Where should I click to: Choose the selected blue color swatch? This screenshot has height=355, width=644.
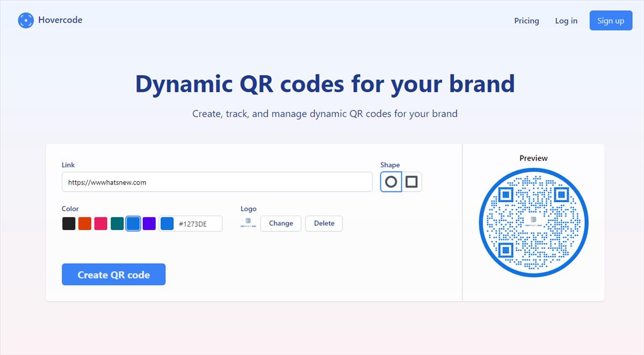point(133,224)
